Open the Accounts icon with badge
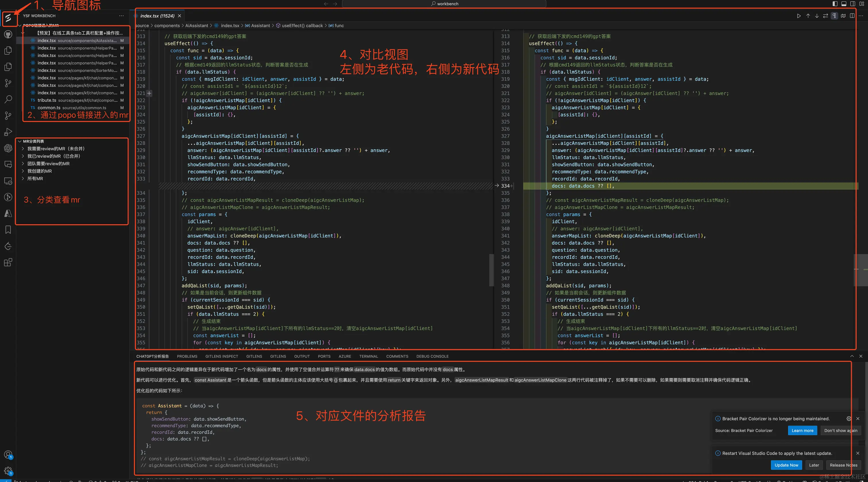The height and width of the screenshot is (482, 868). [8, 455]
